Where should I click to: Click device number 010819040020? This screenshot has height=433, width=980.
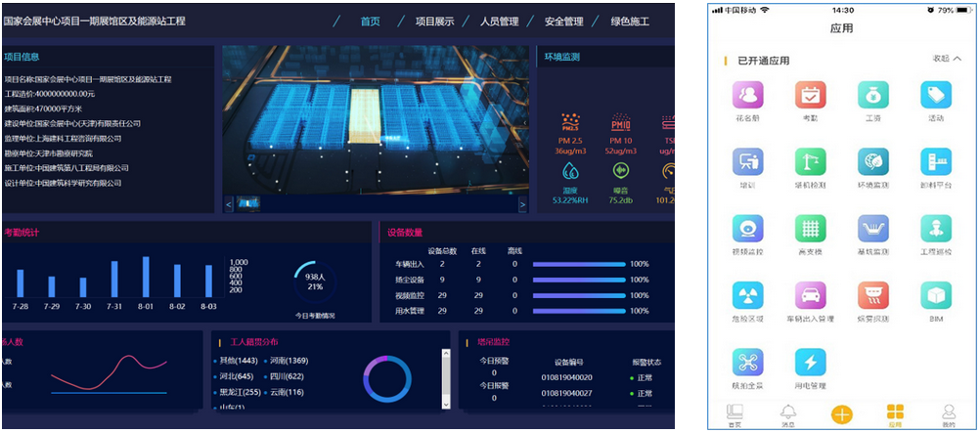567,377
